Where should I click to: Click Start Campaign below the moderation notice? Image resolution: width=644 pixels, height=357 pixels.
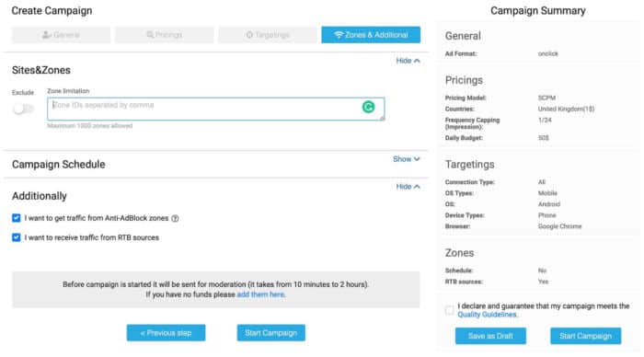(x=270, y=333)
